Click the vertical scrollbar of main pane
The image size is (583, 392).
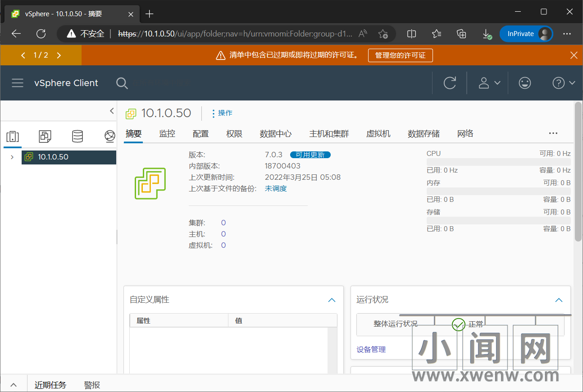(x=578, y=171)
